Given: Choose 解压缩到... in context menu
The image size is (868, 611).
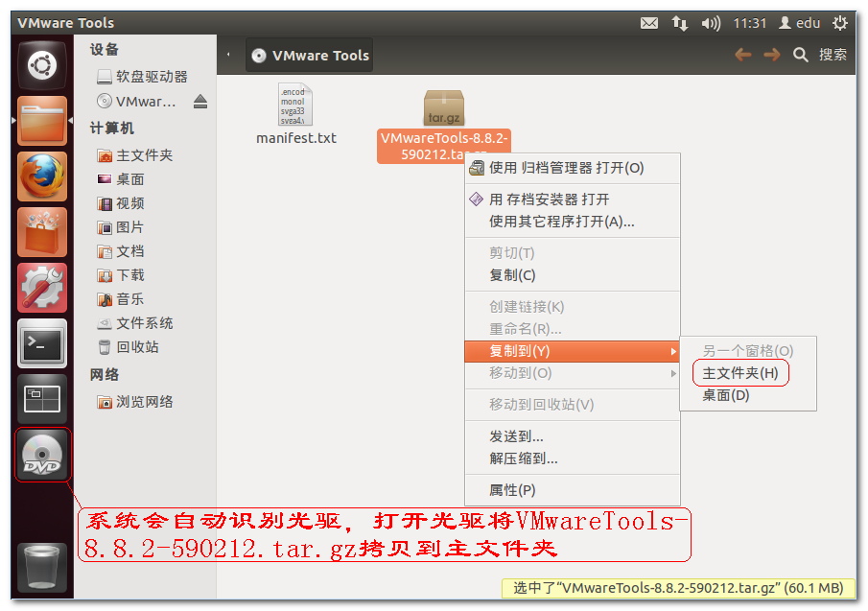Looking at the screenshot, I should 572,458.
